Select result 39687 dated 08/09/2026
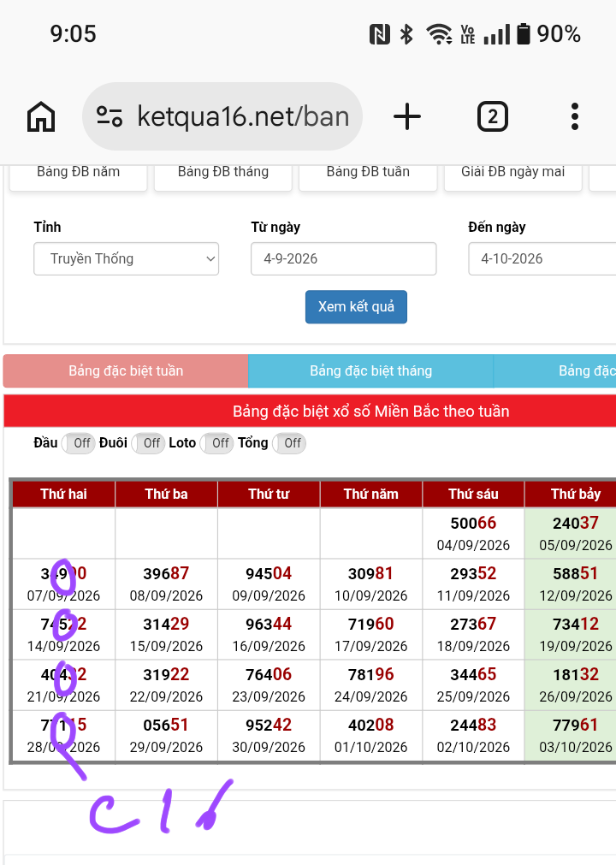This screenshot has height=865, width=616. click(x=166, y=584)
